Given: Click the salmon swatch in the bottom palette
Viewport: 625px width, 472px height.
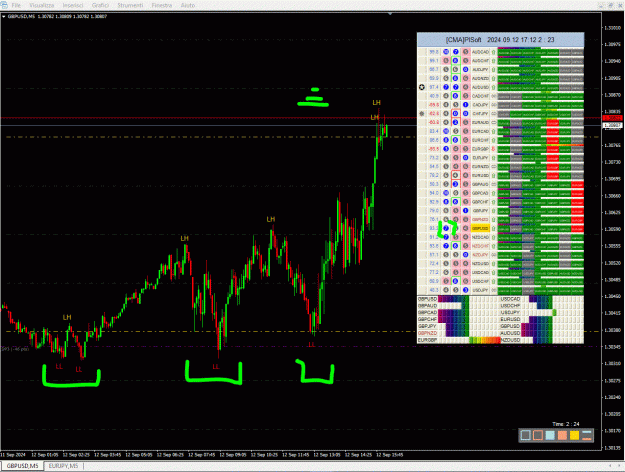Looking at the screenshot, I should [562, 435].
